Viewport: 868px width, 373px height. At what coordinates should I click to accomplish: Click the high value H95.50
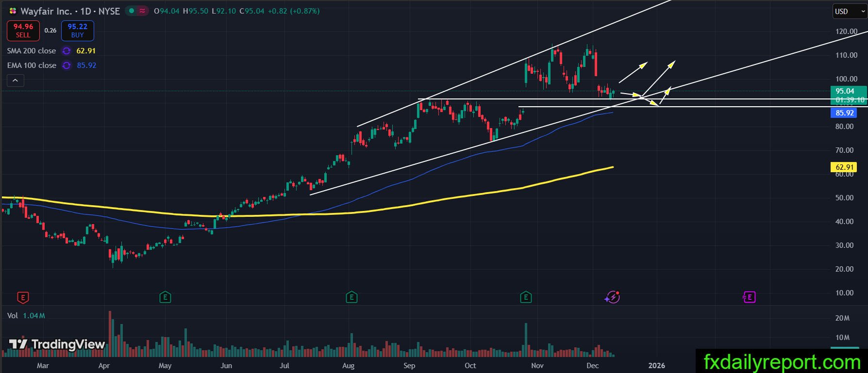click(x=196, y=11)
